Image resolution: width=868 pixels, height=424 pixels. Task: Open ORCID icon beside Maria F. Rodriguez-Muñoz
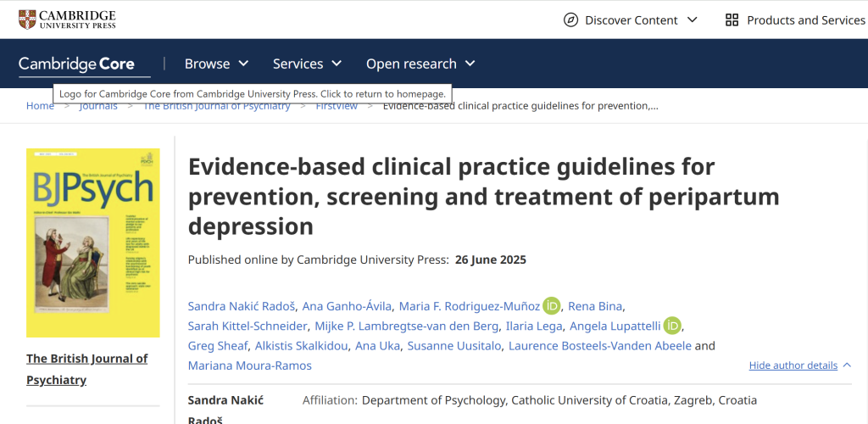point(552,305)
